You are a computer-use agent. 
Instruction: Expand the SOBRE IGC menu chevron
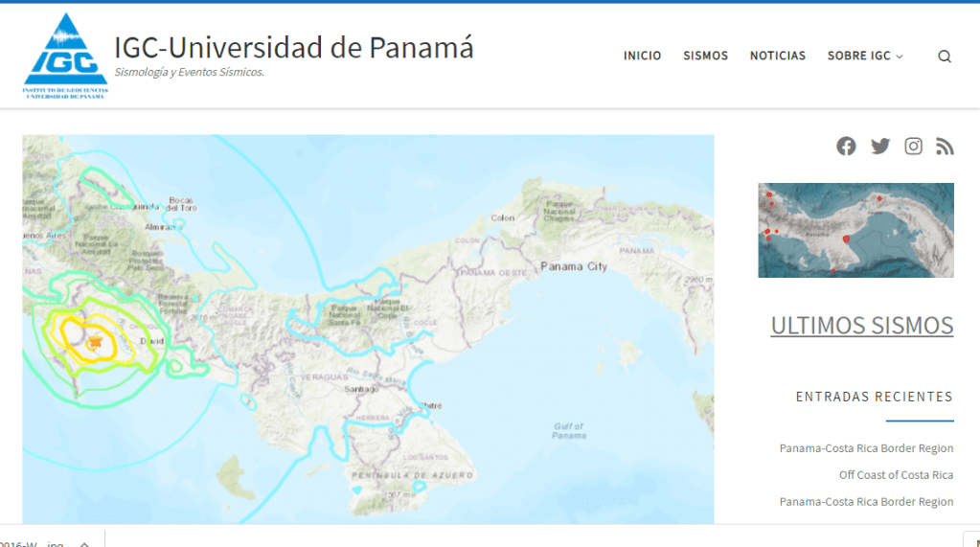click(900, 57)
